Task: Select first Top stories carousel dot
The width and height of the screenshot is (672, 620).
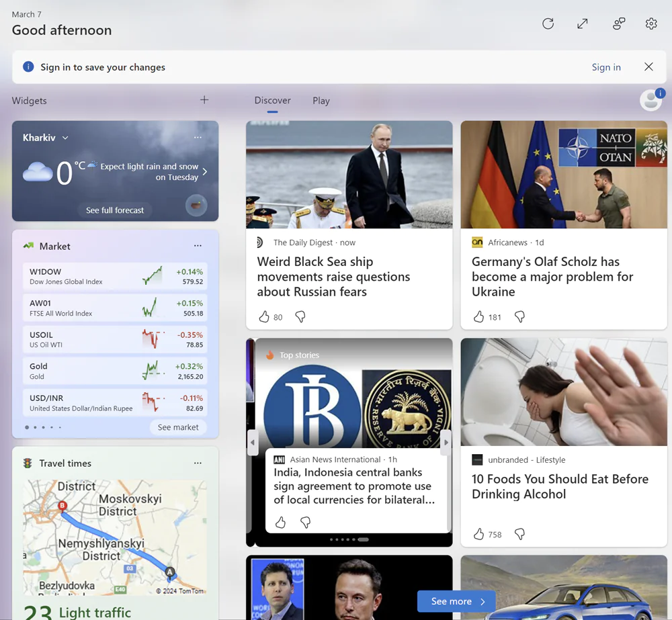Action: [x=331, y=539]
